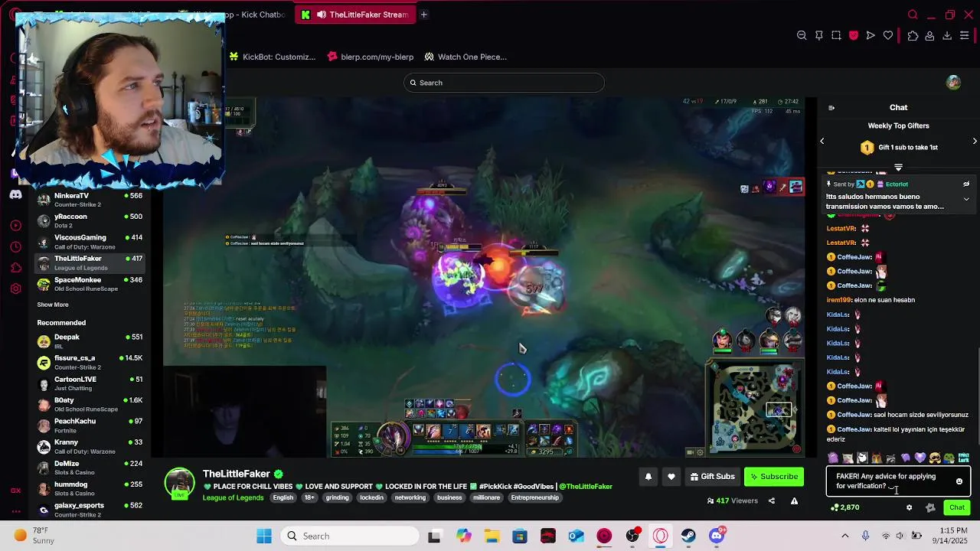The width and height of the screenshot is (980, 551).
Task: Open a new browser tab
Action: (423, 15)
